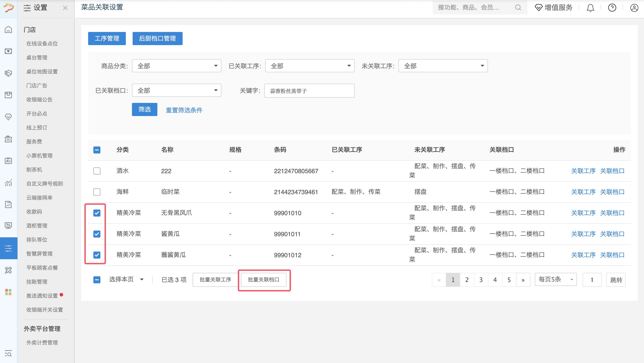
Task: Open the 未关联工序 dropdown
Action: 443,66
